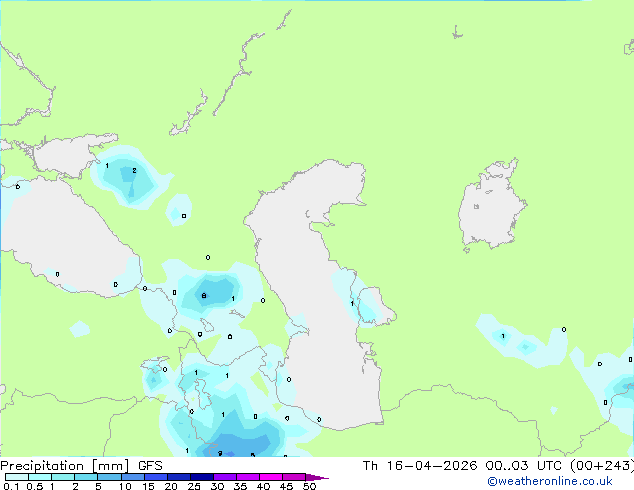The width and height of the screenshot is (634, 490).
Task: Pick the 2–5 mm legend swatch
Action: [86, 477]
